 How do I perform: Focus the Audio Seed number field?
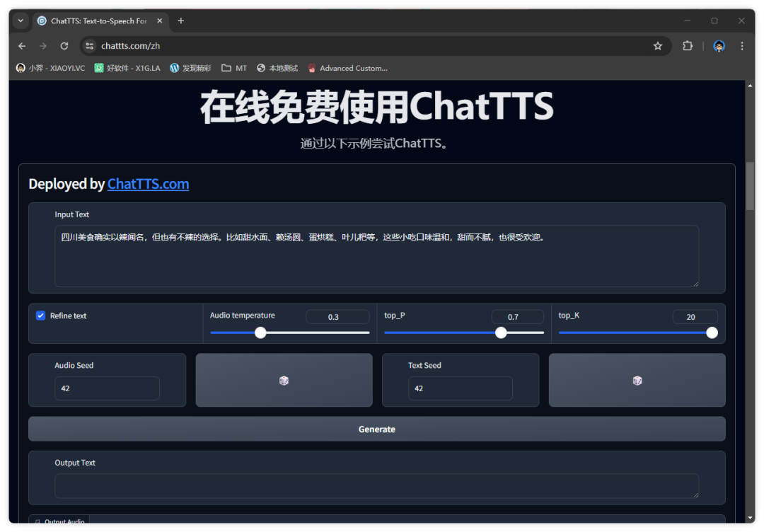107,388
